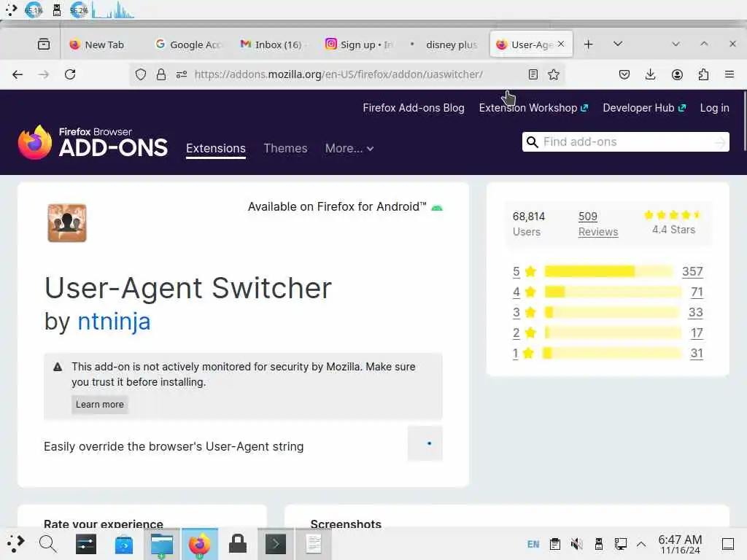
Task: Open the lock app in taskbar
Action: pos(238,544)
